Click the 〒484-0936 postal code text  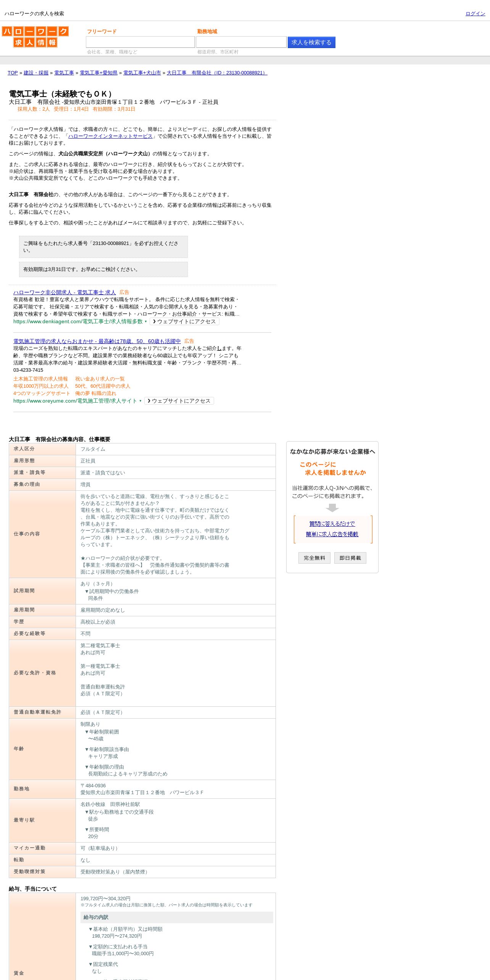93,786
